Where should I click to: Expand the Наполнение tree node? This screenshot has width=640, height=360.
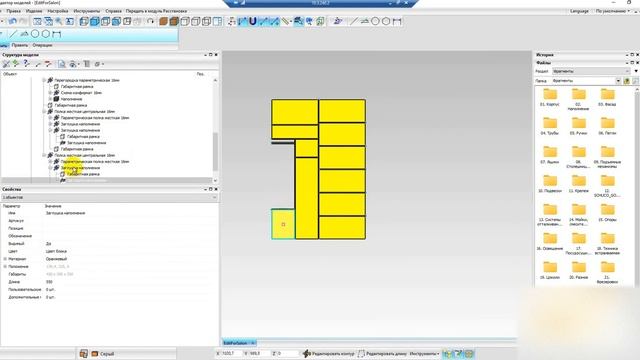[x=50, y=99]
